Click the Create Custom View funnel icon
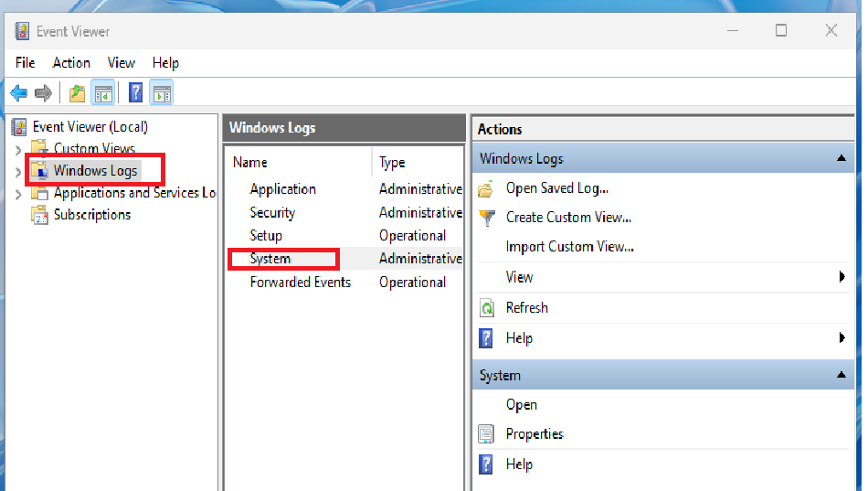The width and height of the screenshot is (868, 491). pos(487,218)
